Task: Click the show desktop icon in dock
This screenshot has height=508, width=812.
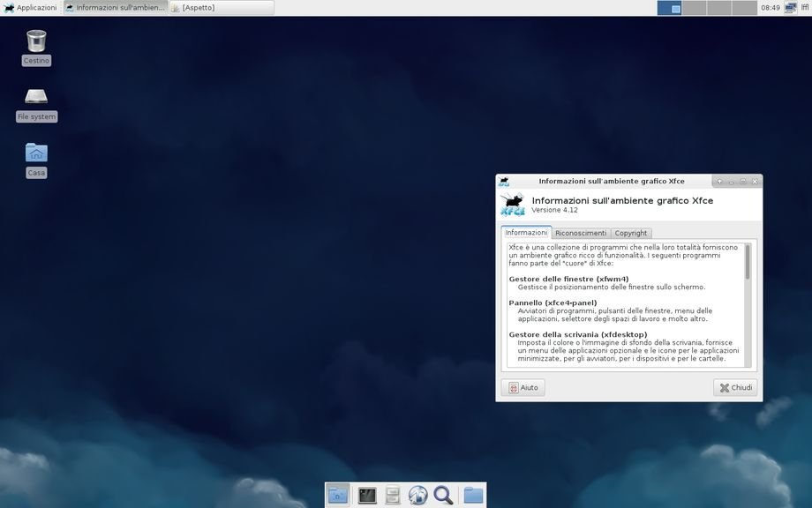Action: [337, 496]
